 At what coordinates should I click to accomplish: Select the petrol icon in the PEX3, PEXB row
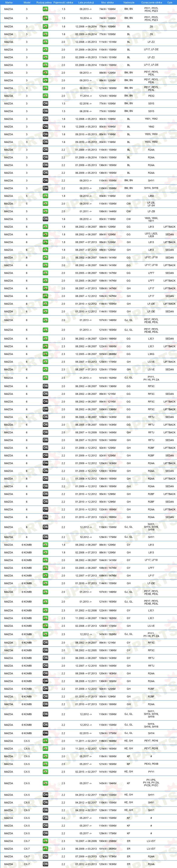[45, 764]
